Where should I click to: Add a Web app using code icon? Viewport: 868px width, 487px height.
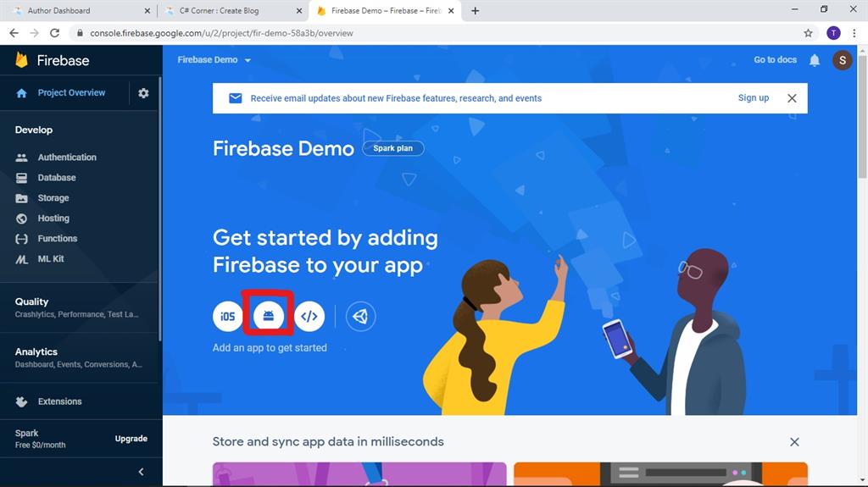click(x=309, y=317)
